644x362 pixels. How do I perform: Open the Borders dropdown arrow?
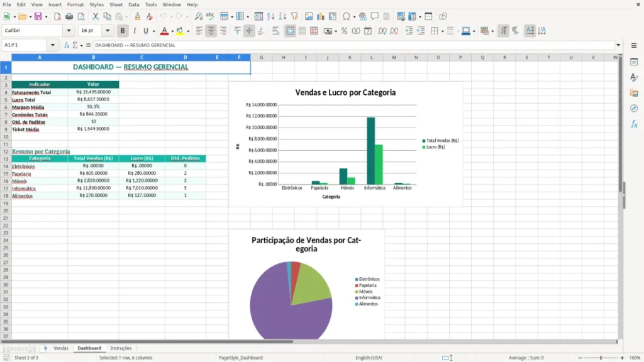click(x=442, y=31)
